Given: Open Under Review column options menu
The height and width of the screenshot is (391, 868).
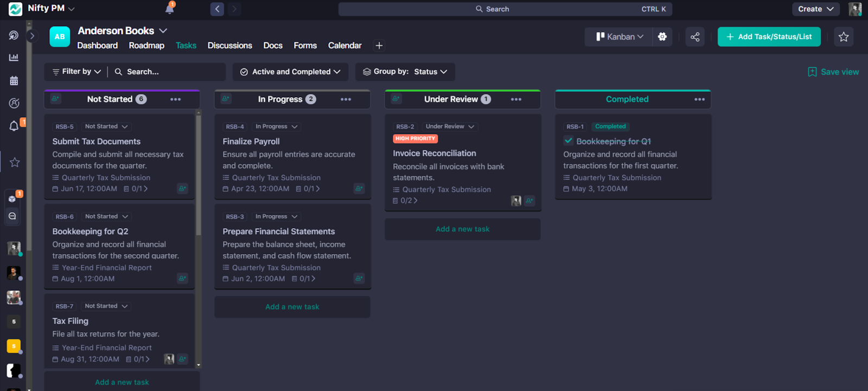Looking at the screenshot, I should point(516,99).
